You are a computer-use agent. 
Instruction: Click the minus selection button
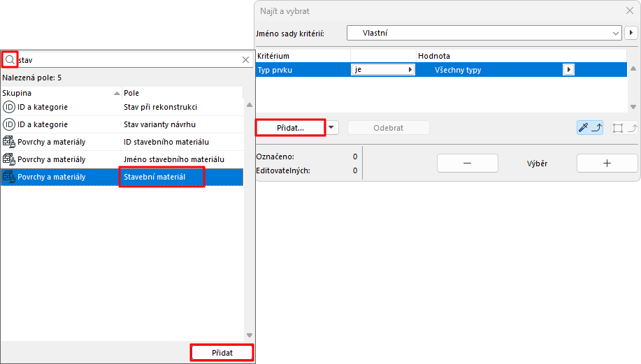point(467,163)
